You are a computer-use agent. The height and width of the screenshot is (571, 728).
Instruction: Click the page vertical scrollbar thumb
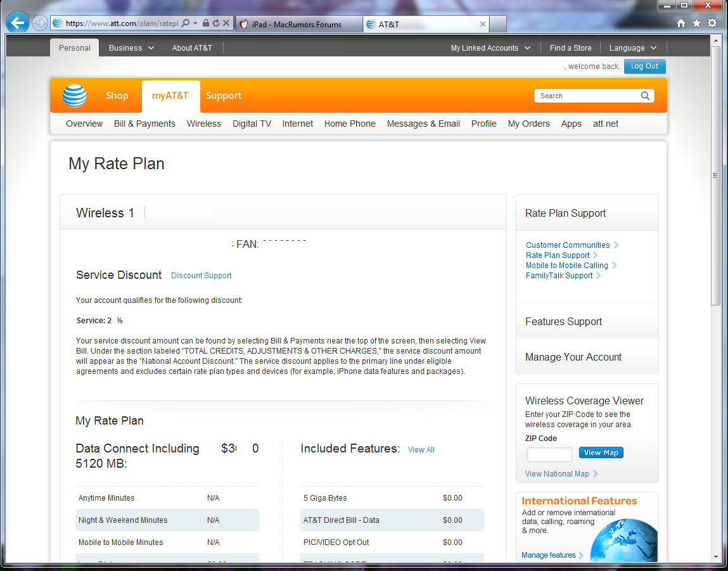(x=715, y=176)
